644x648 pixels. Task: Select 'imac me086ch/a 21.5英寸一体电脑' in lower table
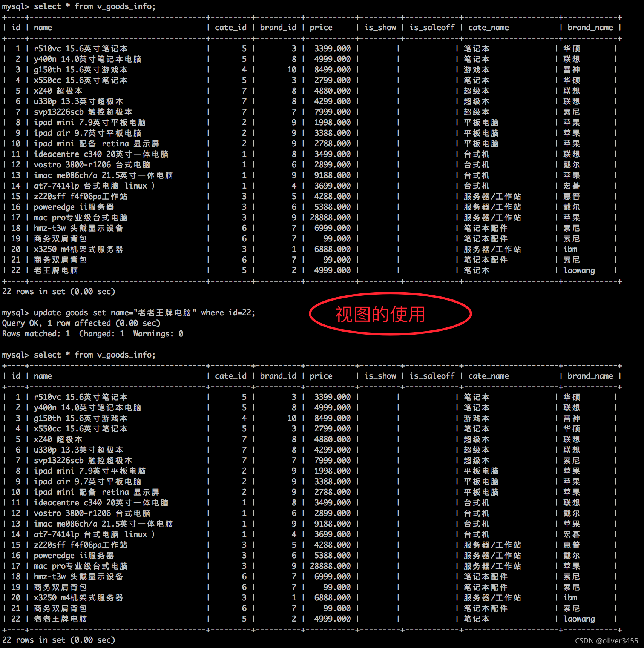(x=103, y=524)
